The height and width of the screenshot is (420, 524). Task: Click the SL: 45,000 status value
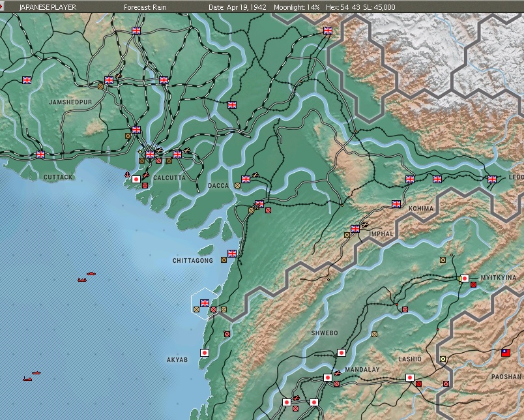(379, 7)
